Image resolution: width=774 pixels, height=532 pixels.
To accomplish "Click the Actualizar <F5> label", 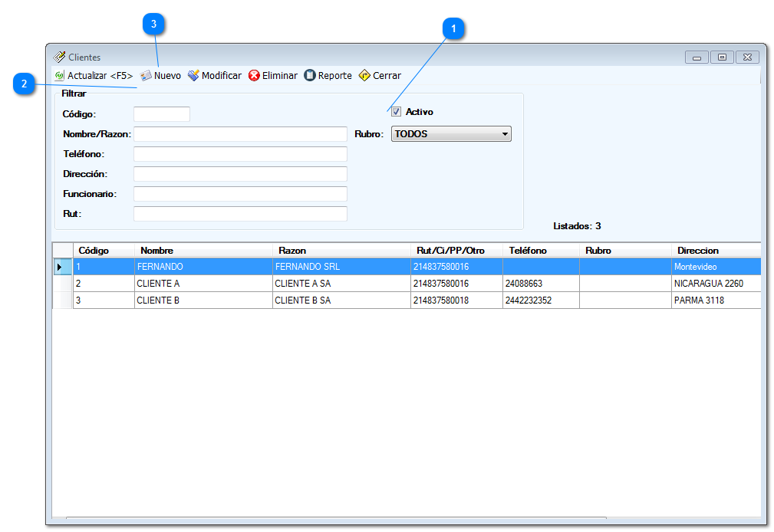I will point(100,75).
